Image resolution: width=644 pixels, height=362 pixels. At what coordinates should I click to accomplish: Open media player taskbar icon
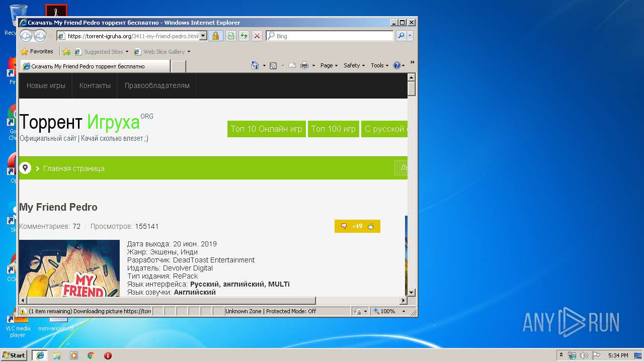(74, 355)
